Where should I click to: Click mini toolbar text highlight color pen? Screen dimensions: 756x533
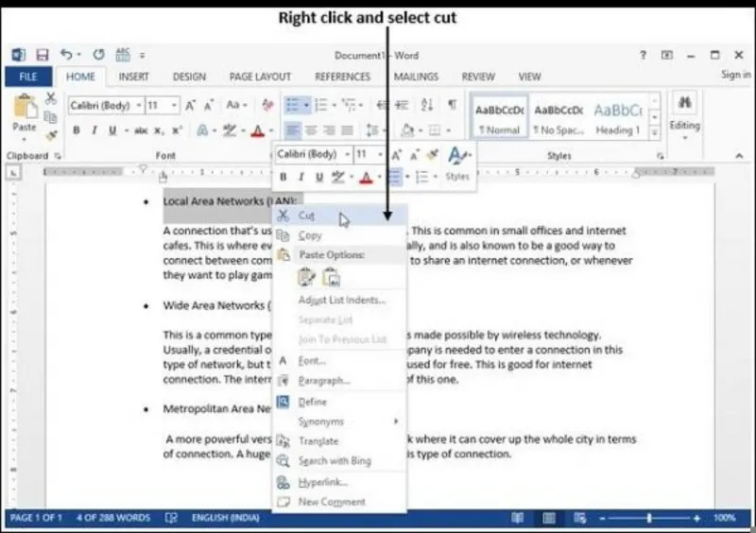[338, 177]
